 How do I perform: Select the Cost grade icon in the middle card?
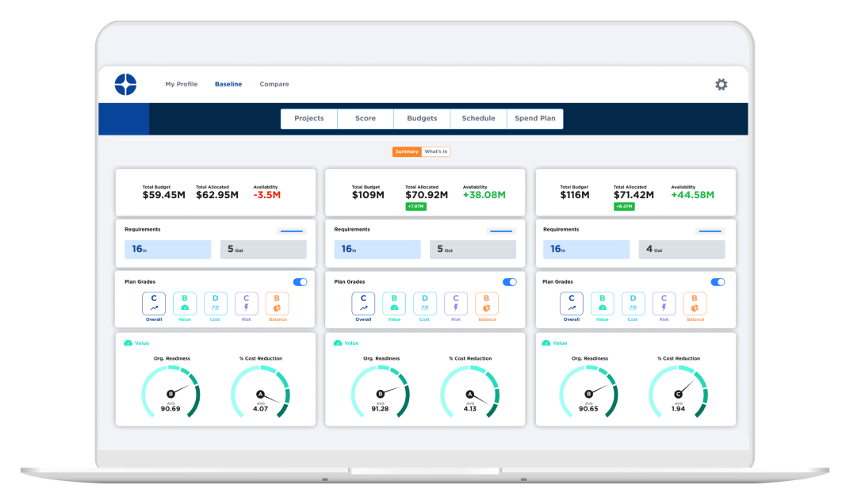coord(425,303)
